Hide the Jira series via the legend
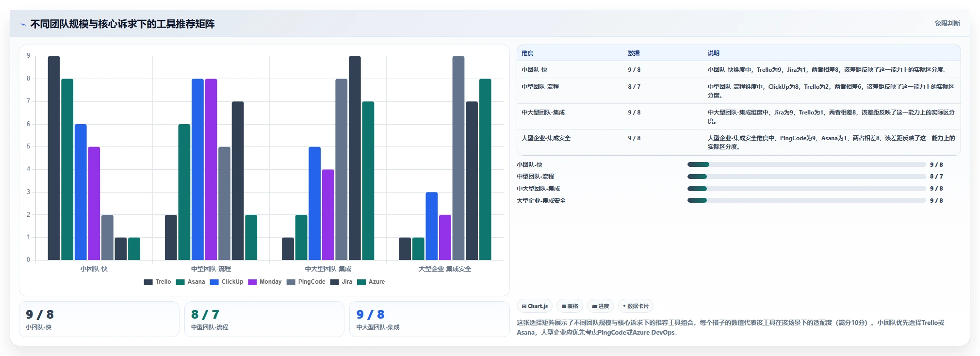Screen dimensions: 980x356 [x=342, y=282]
